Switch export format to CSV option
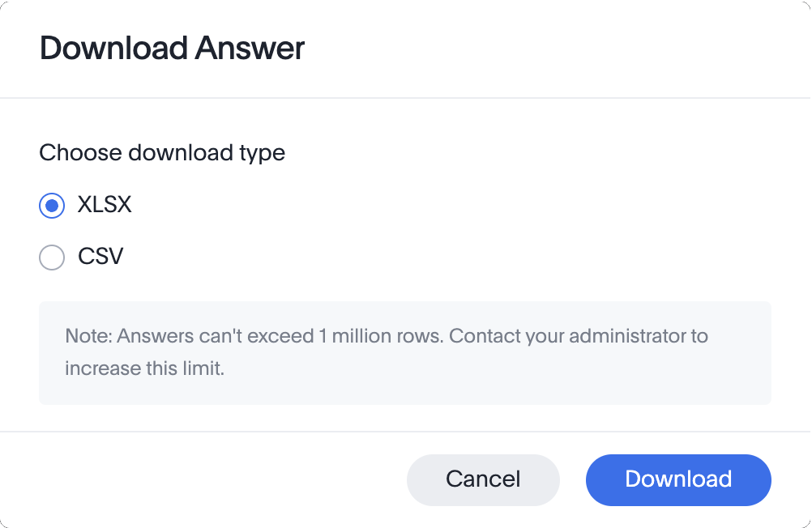 (x=52, y=258)
